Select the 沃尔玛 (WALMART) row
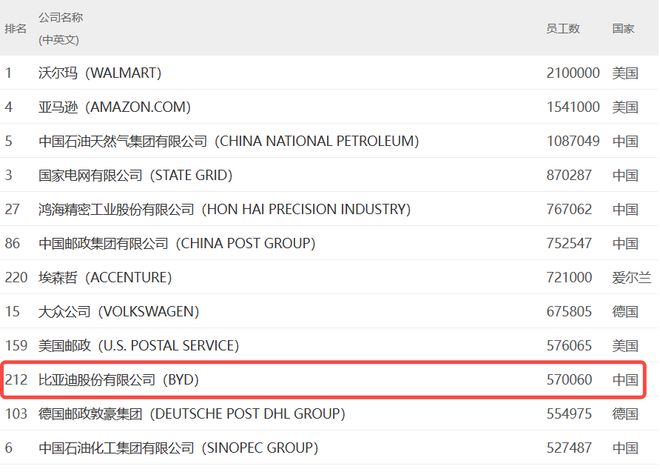 [99, 73]
